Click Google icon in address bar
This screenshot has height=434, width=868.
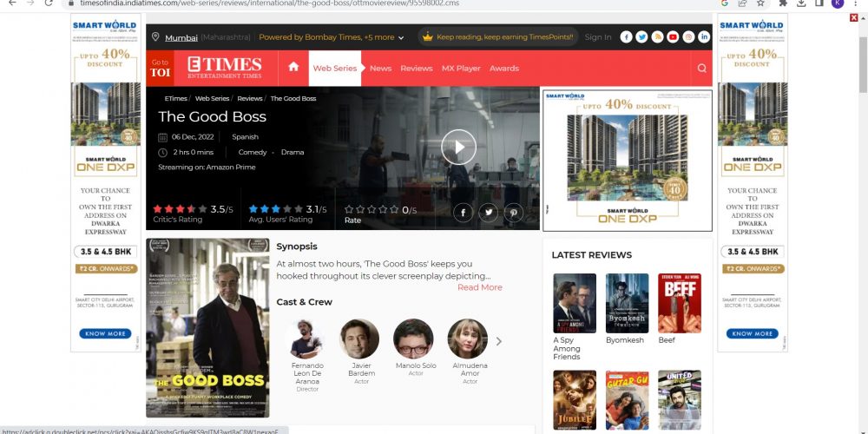(724, 3)
